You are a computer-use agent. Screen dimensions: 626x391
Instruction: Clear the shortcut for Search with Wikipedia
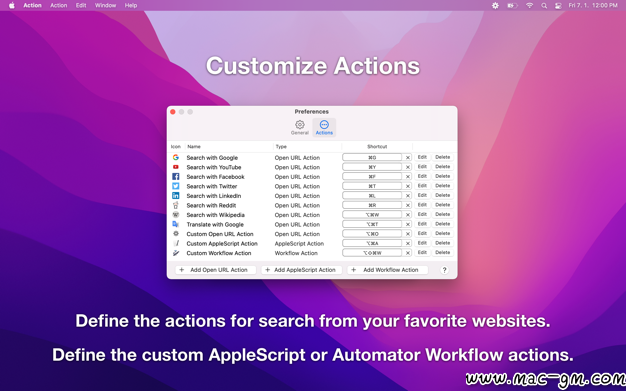click(x=408, y=215)
